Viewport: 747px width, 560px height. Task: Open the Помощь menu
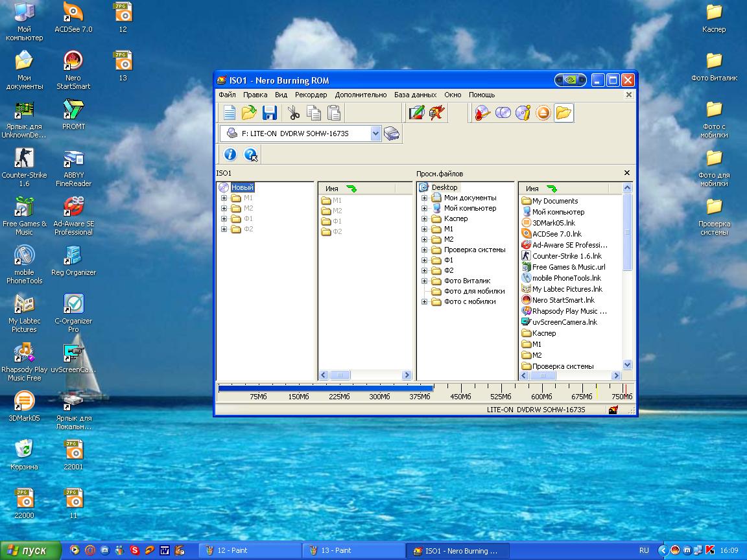click(482, 95)
